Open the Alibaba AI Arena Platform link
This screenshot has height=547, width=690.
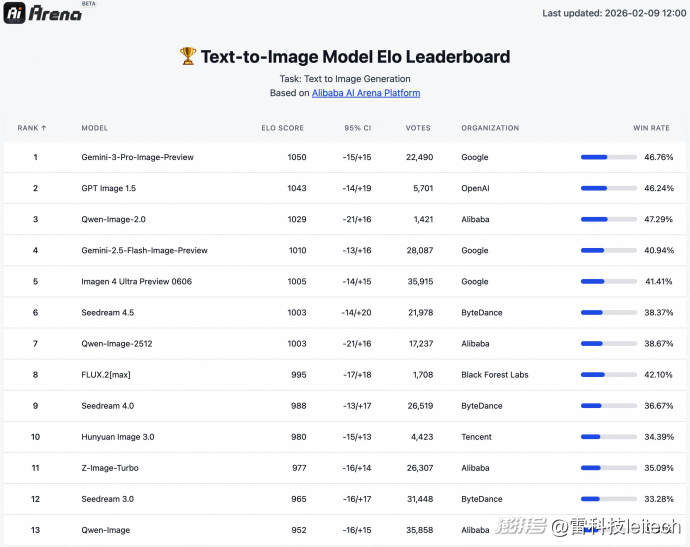(x=365, y=93)
